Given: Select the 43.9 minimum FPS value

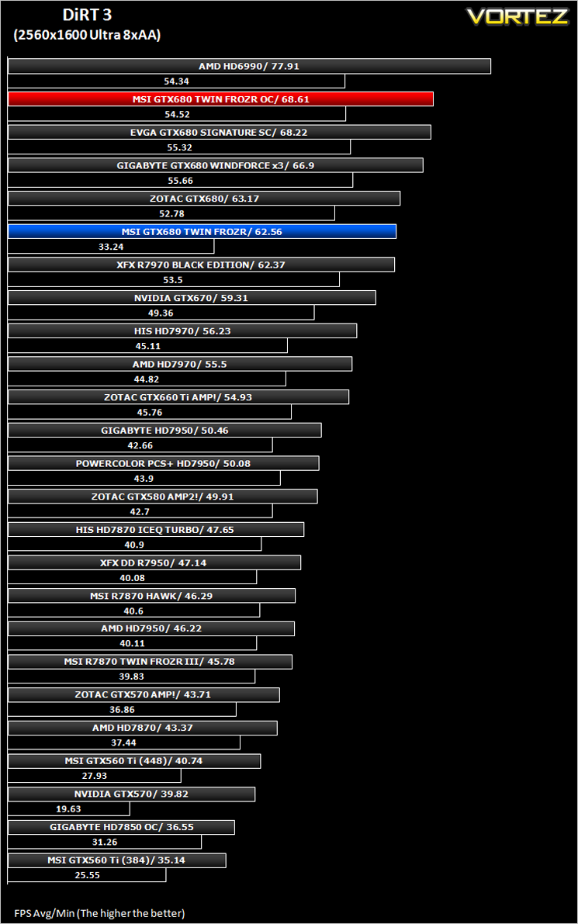Looking at the screenshot, I should tap(144, 479).
